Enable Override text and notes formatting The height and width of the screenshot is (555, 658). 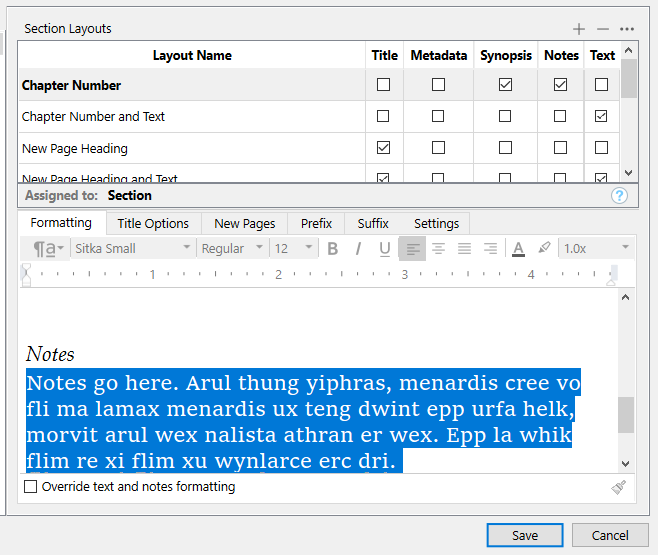point(31,487)
